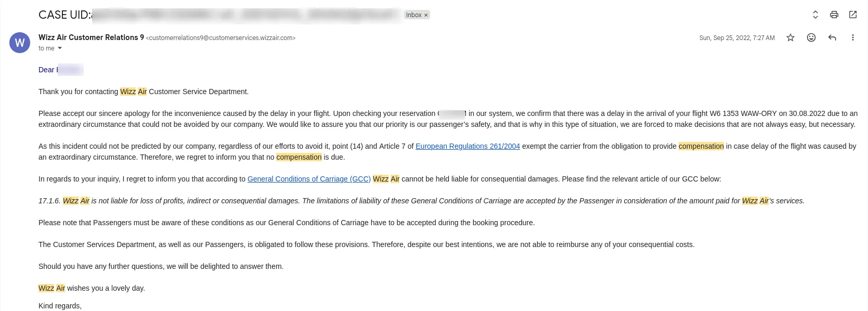Click highlighted 'compensation' in 'no compensation is due'
Viewport: 868px width, 311px height.
tap(299, 157)
